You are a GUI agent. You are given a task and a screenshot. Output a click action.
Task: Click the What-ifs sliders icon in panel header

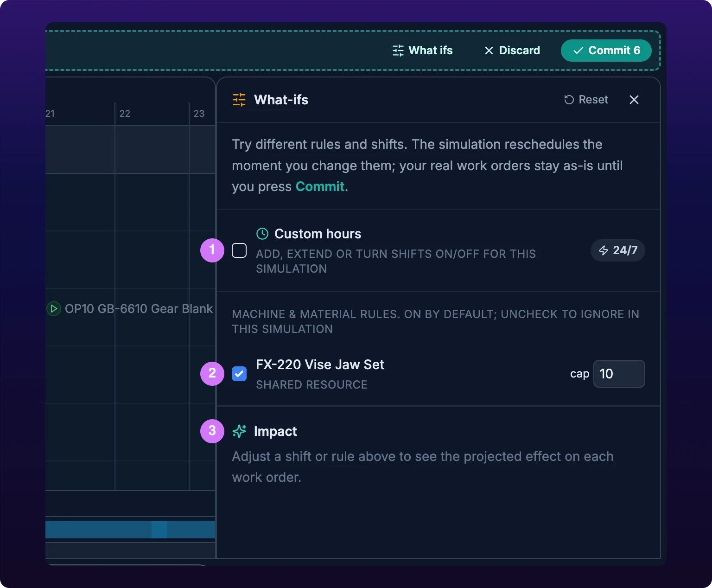coord(239,100)
